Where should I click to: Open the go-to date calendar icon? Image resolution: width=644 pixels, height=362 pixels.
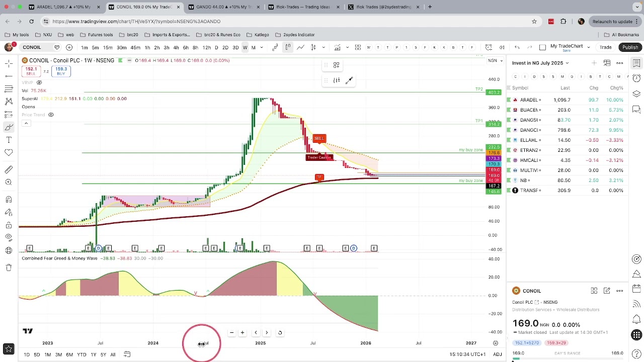(x=127, y=354)
